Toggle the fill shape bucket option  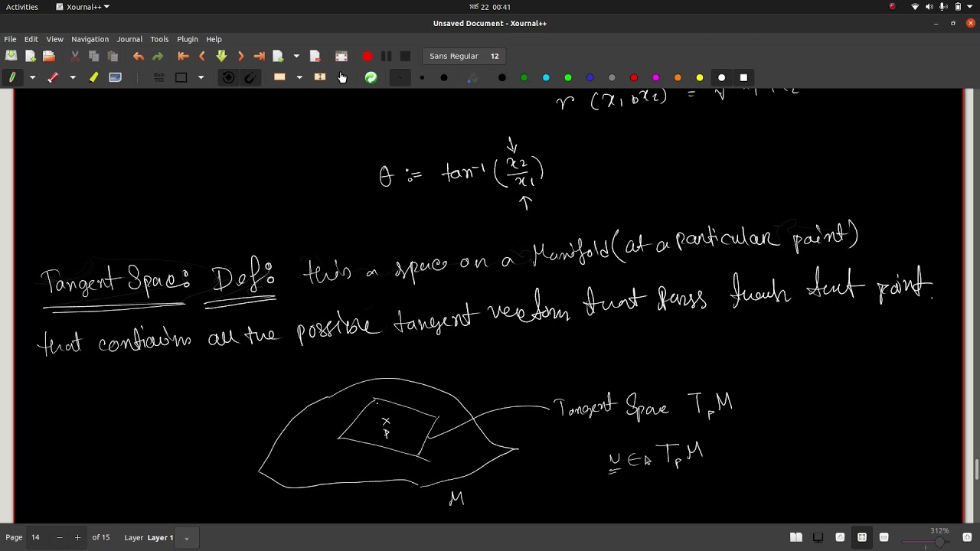pyautogui.click(x=472, y=77)
